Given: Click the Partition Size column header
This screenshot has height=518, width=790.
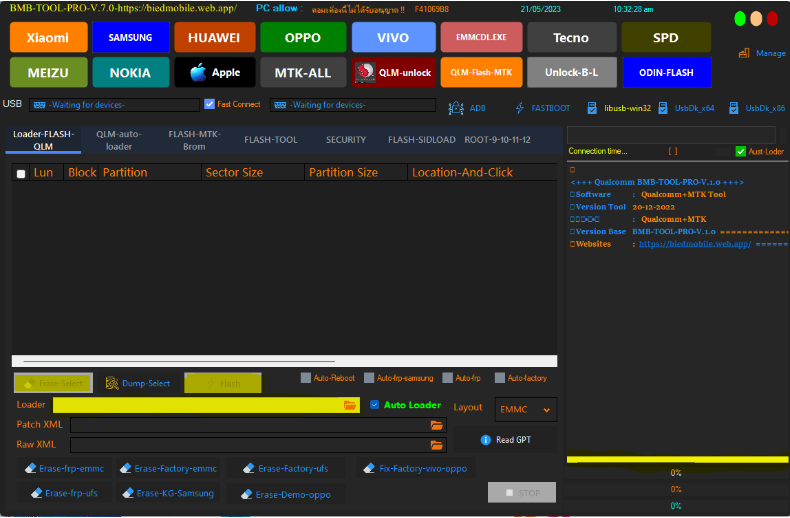Looking at the screenshot, I should coord(356,172).
